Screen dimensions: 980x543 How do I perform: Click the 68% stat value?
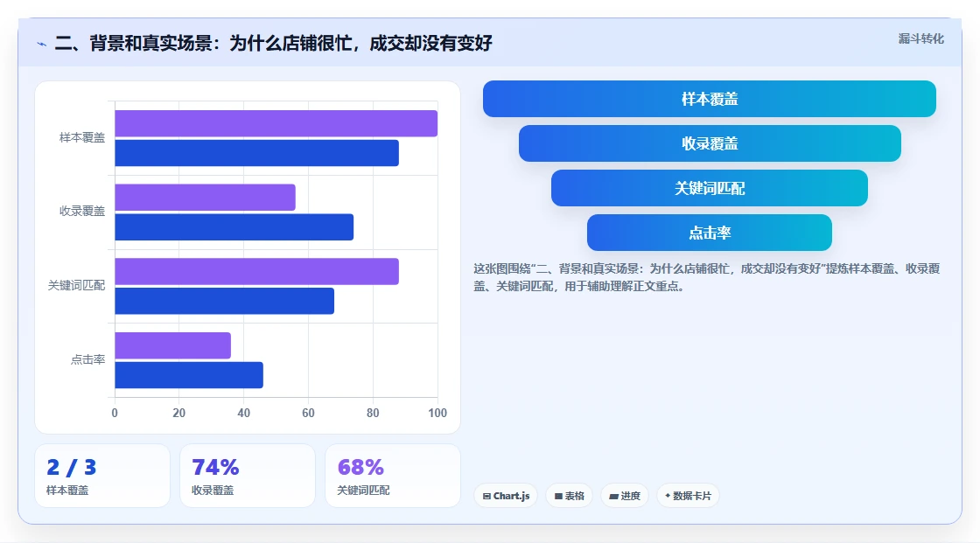pos(360,468)
